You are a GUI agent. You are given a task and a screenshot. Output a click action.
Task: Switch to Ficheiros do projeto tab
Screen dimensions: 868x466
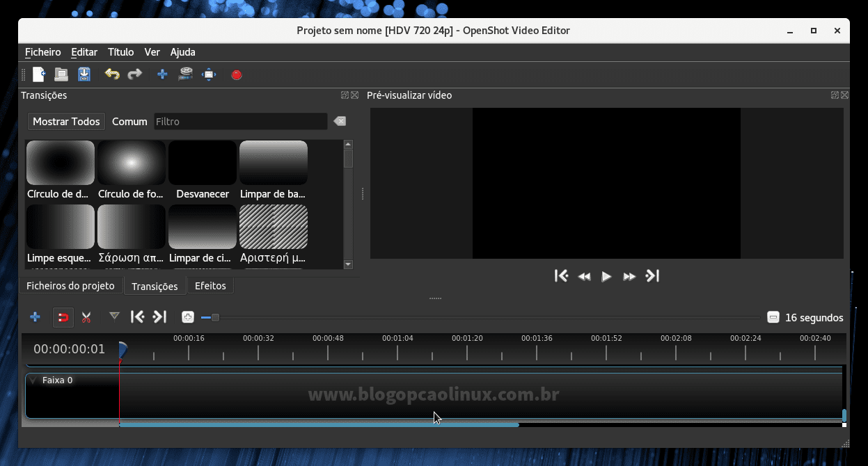click(70, 285)
